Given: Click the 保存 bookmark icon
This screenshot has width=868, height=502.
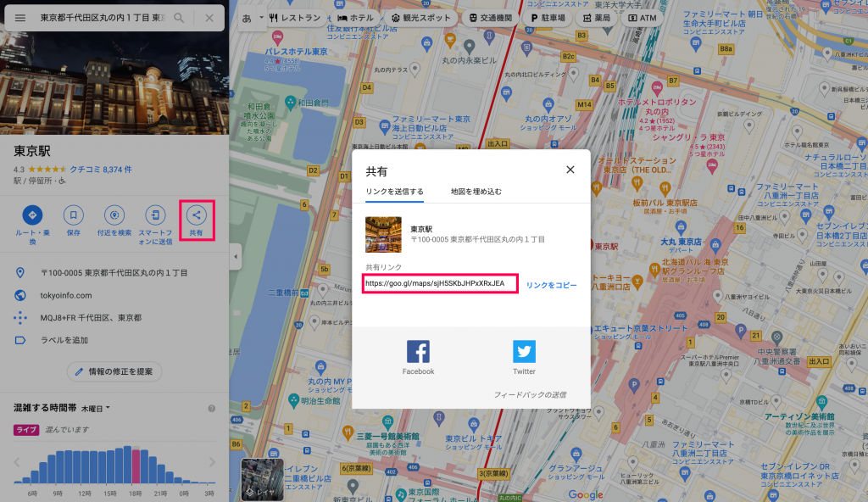Looking at the screenshot, I should (73, 215).
